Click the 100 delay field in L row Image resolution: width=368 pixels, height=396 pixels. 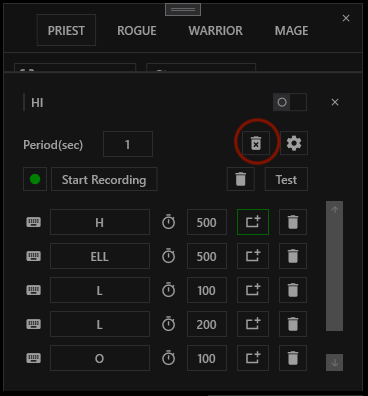(x=207, y=290)
